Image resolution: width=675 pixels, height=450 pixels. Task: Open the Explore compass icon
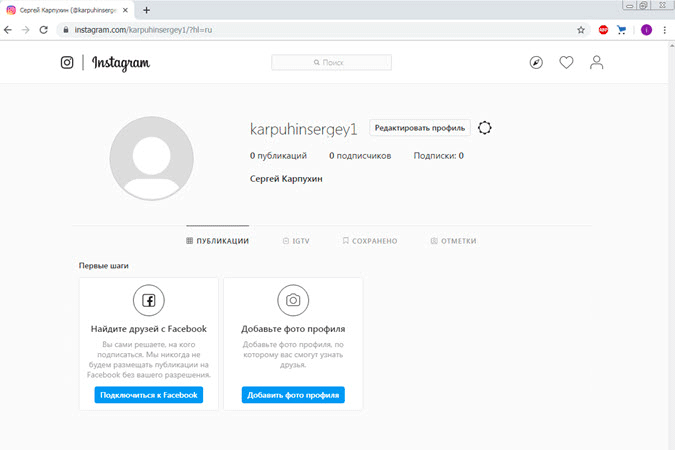[536, 62]
